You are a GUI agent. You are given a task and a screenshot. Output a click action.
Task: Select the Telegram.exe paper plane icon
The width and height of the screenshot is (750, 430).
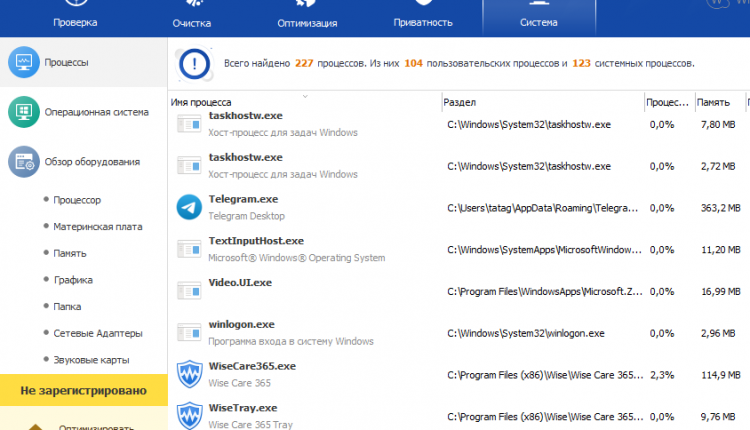coord(189,207)
